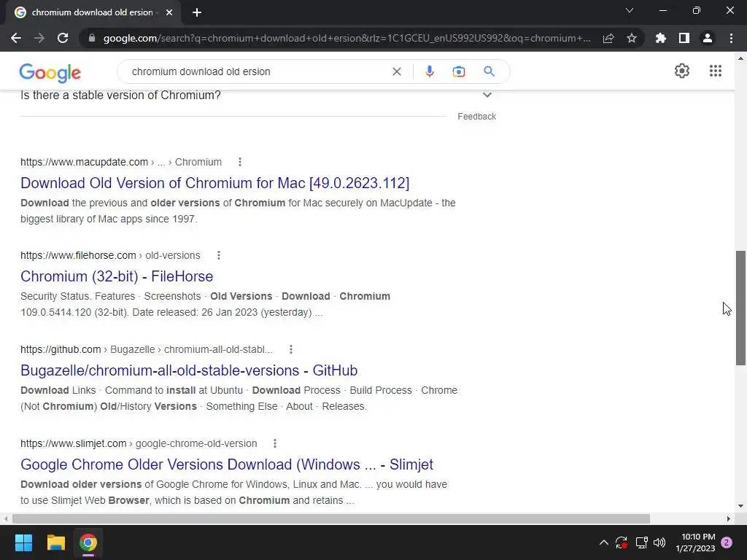Close the chromium download search tab
This screenshot has height=560, width=747.
(x=169, y=12)
